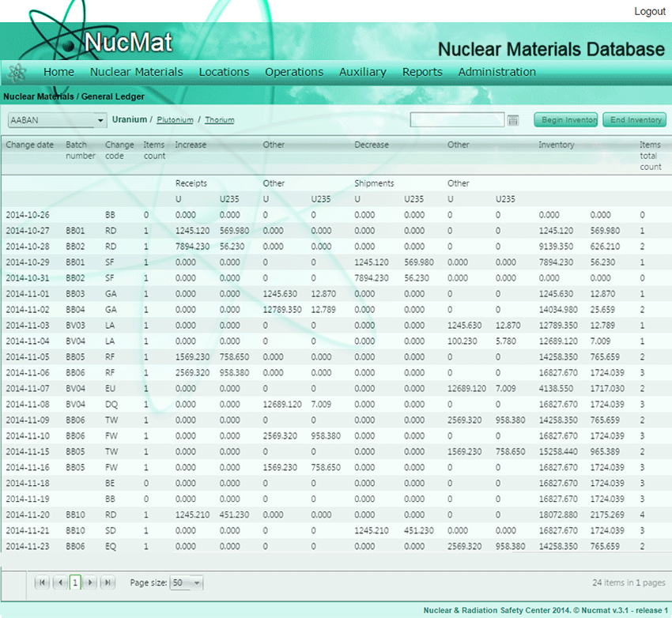Switch to the Plutonium ledger link
Viewport: 672px width, 618px height.
pos(175,120)
